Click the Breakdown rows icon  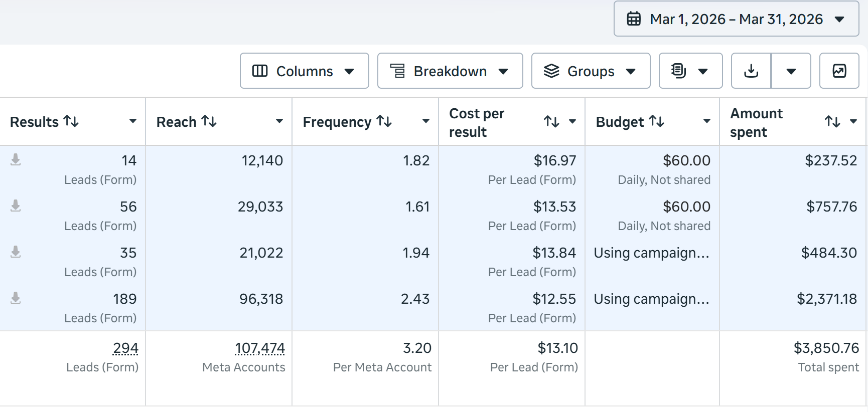tap(397, 71)
